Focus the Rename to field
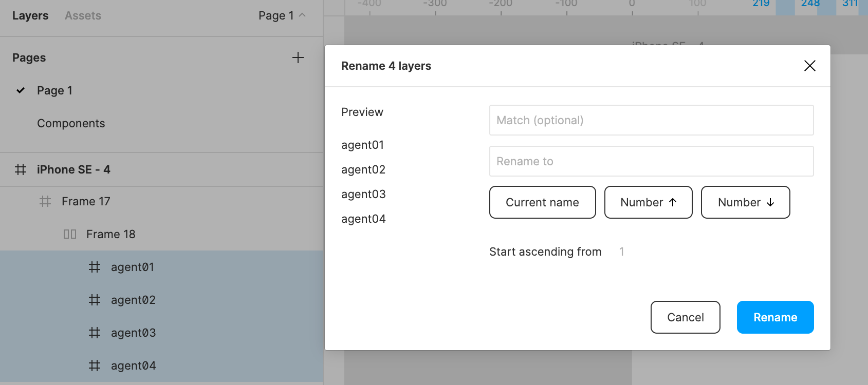 [x=652, y=161]
